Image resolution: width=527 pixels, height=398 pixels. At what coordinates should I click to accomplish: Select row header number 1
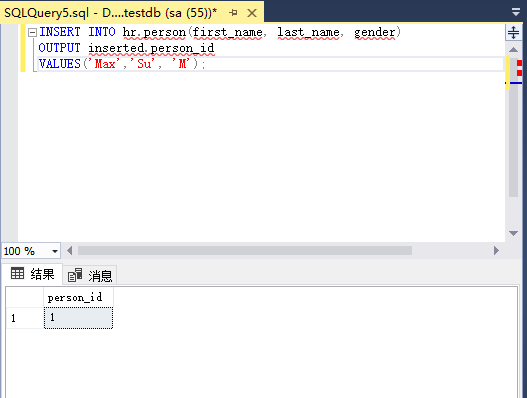(x=25, y=318)
